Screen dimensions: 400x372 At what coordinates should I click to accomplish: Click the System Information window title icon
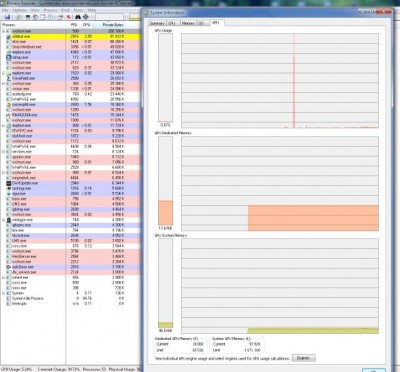[146, 13]
